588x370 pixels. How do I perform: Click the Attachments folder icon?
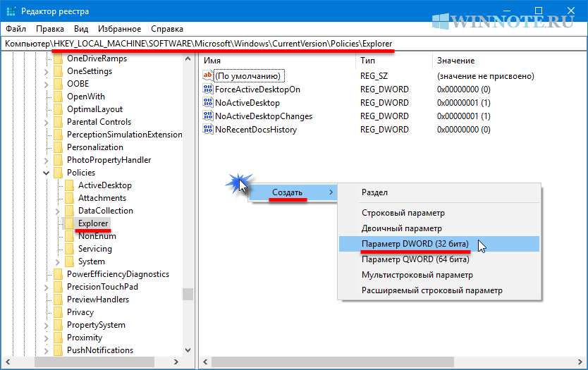[69, 198]
